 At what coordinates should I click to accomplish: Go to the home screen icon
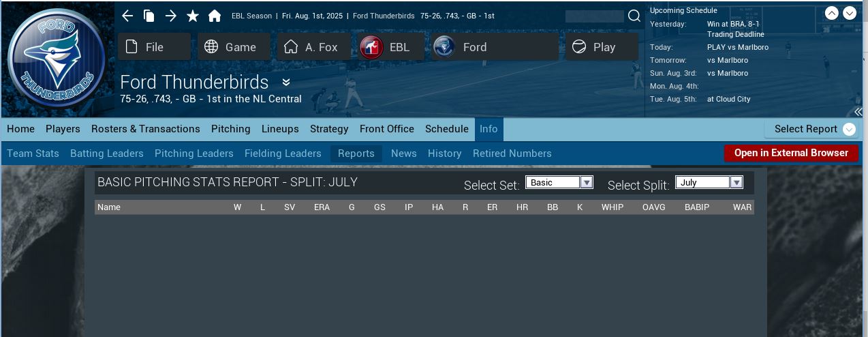point(215,16)
